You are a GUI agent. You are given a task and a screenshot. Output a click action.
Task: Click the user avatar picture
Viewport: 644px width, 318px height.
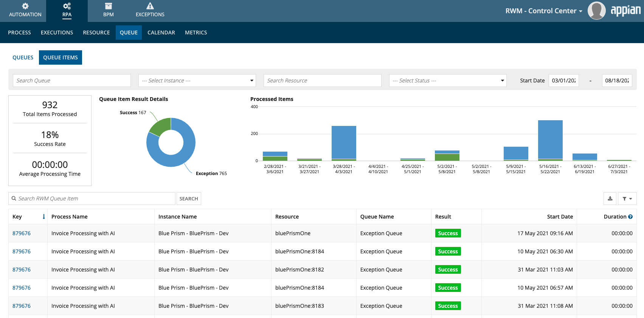596,11
